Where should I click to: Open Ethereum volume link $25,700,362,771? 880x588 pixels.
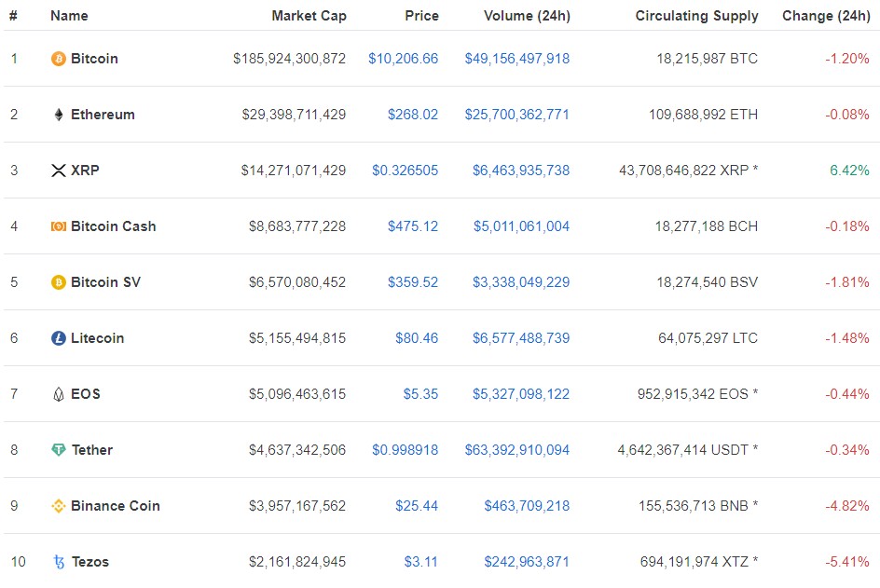(516, 115)
